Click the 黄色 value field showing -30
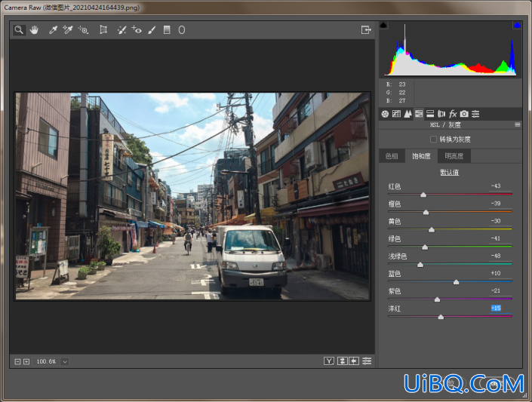The height and width of the screenshot is (402, 532). coord(500,221)
